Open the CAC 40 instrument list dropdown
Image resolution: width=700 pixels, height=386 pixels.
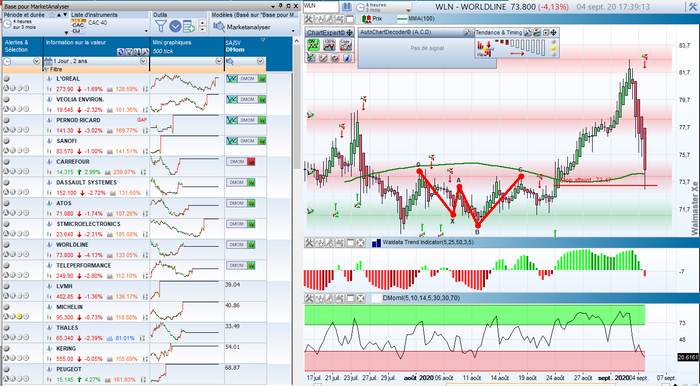pyautogui.click(x=146, y=31)
